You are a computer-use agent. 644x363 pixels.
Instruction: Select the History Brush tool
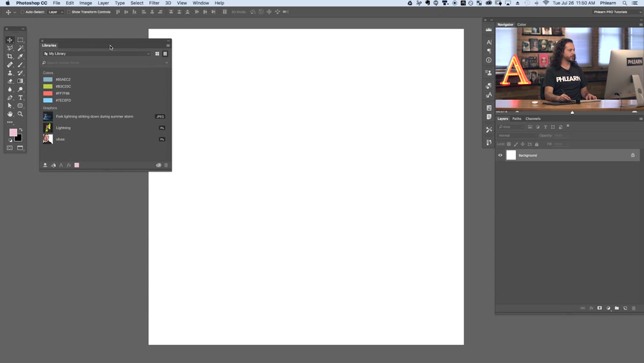20,73
